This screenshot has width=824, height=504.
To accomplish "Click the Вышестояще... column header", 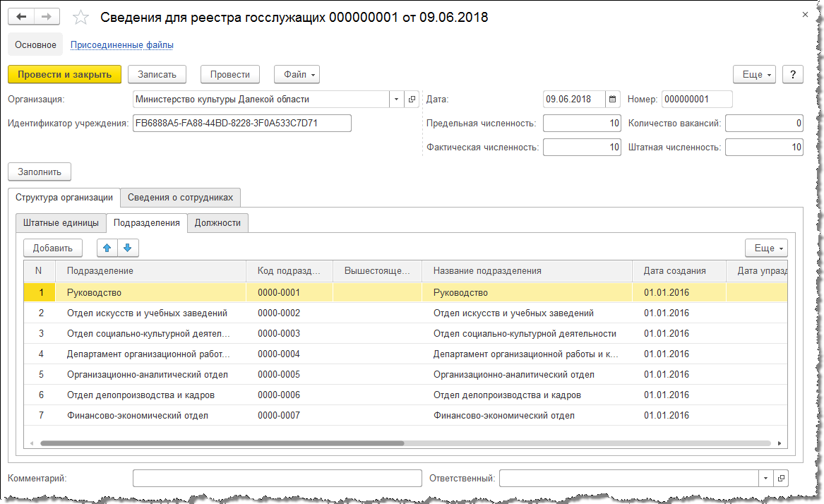I will [x=377, y=271].
